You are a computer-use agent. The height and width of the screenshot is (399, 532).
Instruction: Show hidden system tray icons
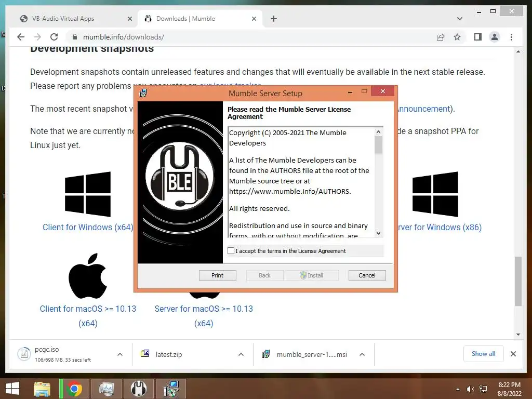(458, 389)
